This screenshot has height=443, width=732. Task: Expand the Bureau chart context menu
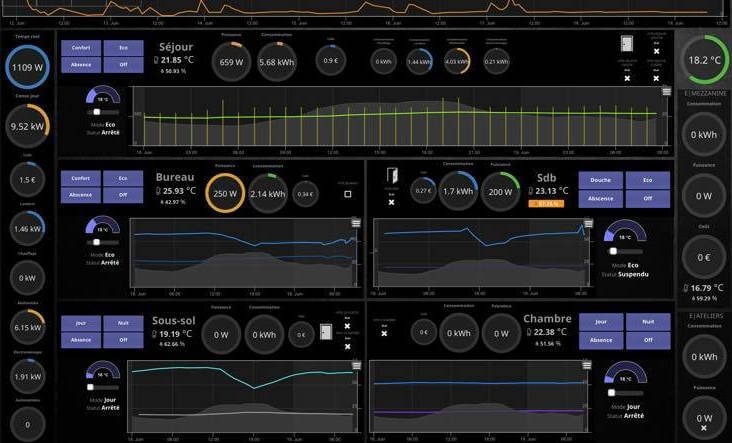[356, 223]
